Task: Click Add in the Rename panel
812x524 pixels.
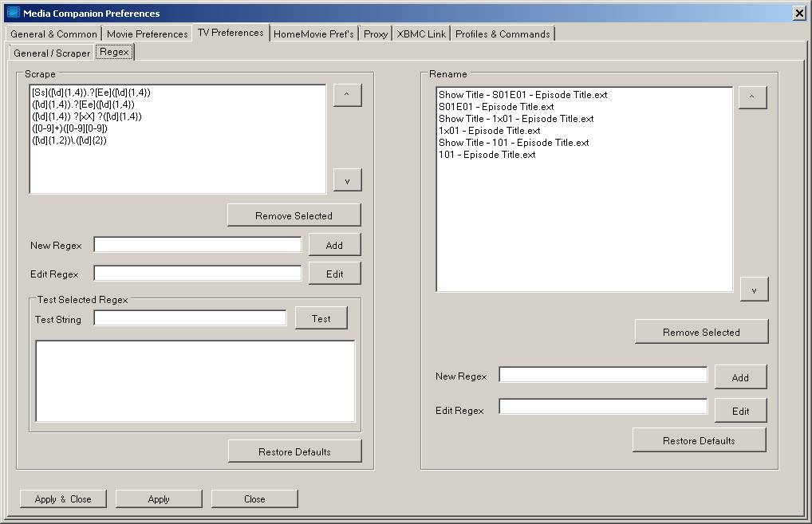Action: (740, 377)
